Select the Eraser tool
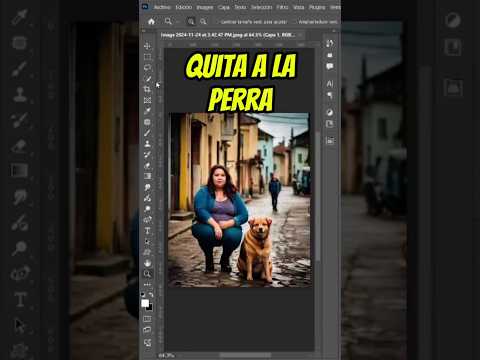 [147, 165]
